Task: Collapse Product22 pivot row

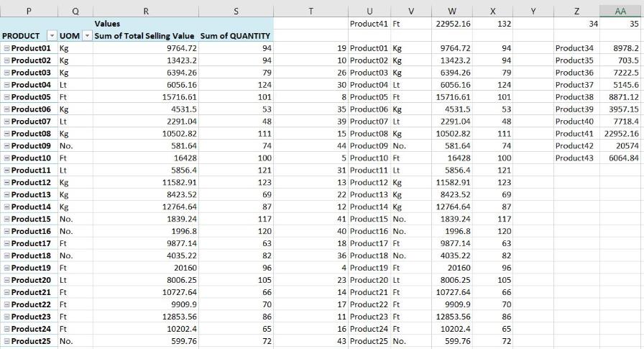Action: 6,304
